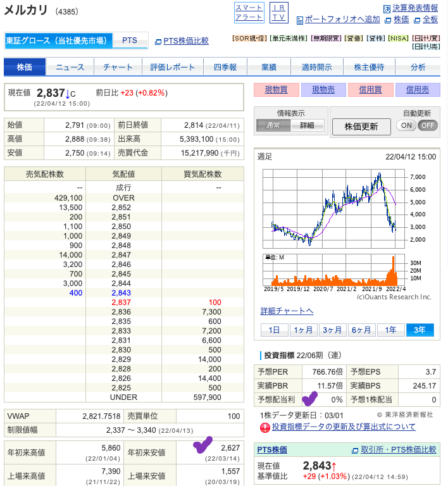
Task: Click the 現物売 button
Action: point(323,90)
